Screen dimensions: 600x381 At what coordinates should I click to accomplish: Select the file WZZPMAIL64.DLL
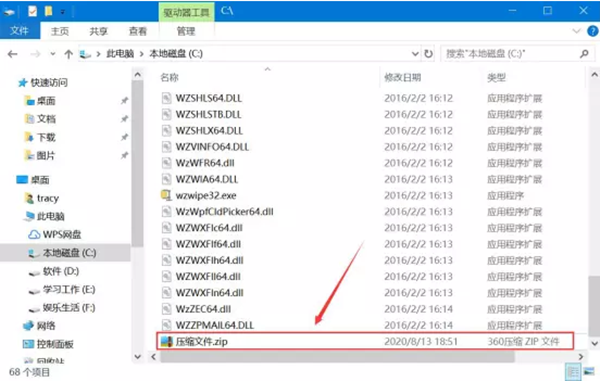[x=215, y=325]
